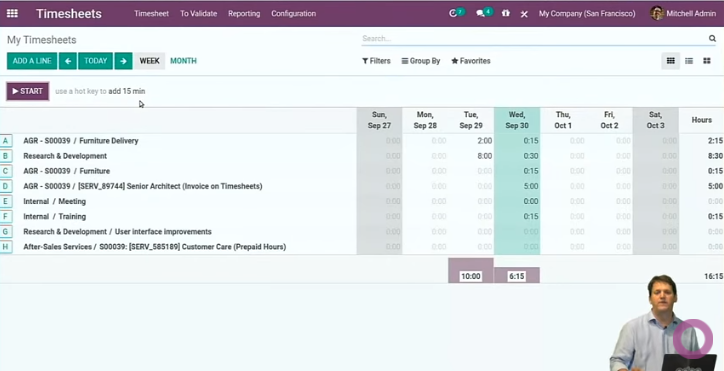Expand the Favorites dropdown
Image resolution: width=724 pixels, height=371 pixels.
pyautogui.click(x=471, y=61)
